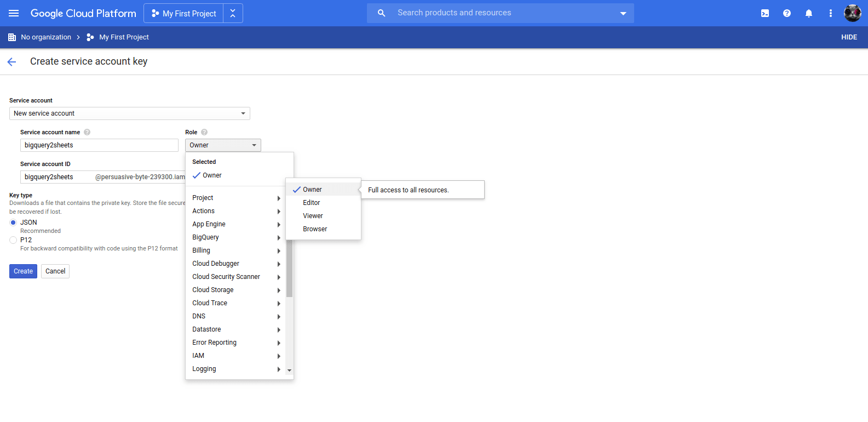Expand the search bar dropdown arrow
868x422 pixels.
coord(623,13)
